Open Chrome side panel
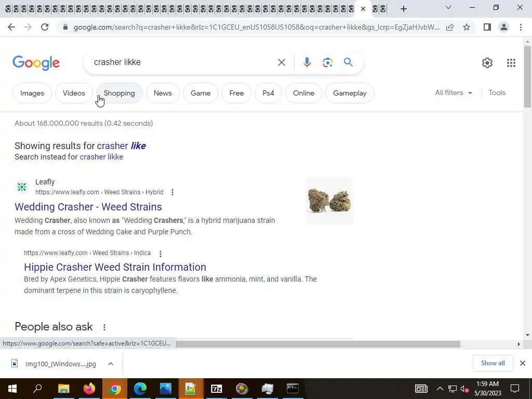The image size is (532, 399). click(487, 27)
